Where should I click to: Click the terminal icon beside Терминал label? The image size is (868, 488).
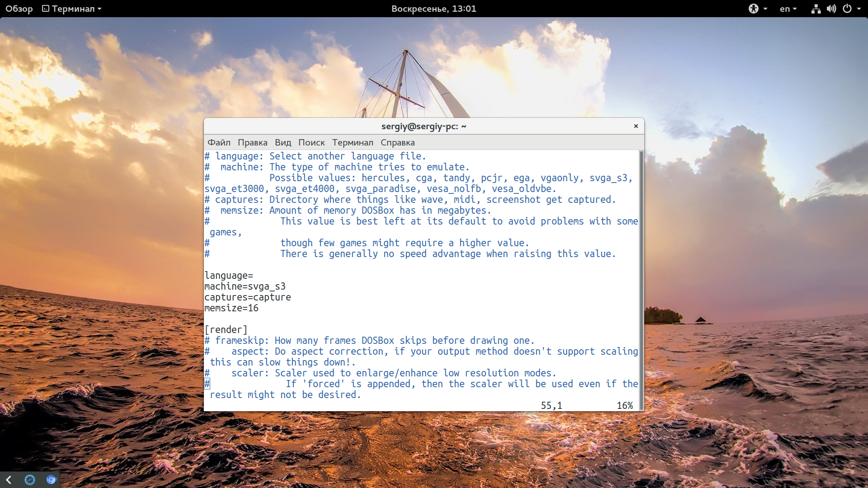click(46, 9)
